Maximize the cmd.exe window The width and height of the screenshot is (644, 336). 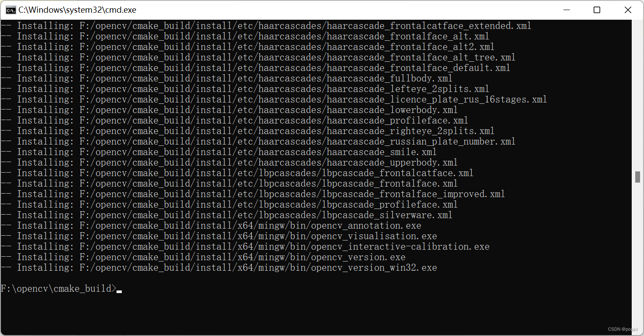[597, 10]
